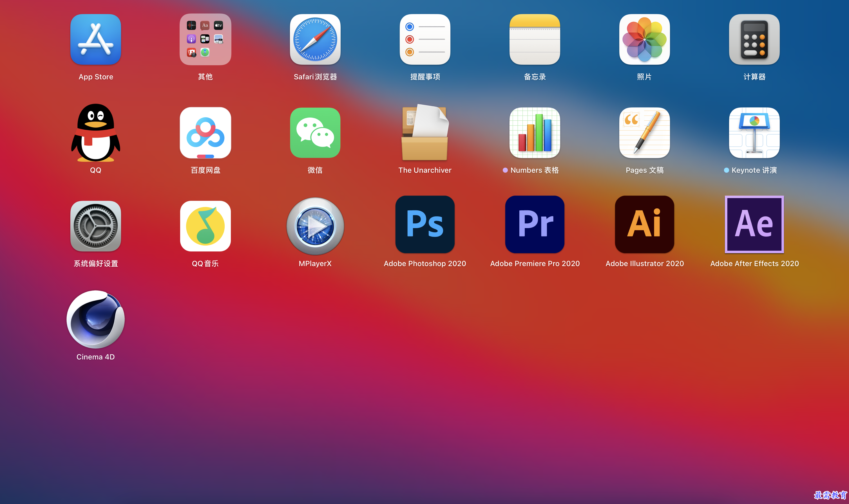The image size is (849, 504).
Task: Click the "提醒事项" label text
Action: pos(425,77)
